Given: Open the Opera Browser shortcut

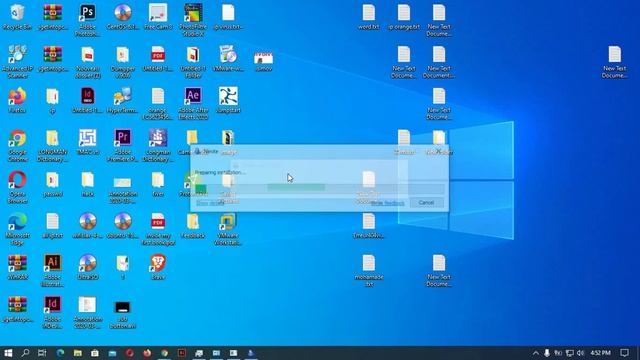Looking at the screenshot, I should 17,187.
